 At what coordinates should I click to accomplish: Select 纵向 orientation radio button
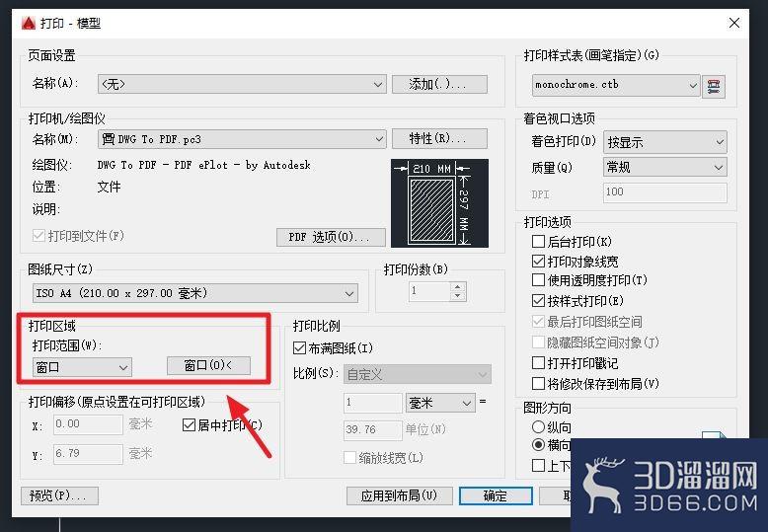[x=538, y=426]
